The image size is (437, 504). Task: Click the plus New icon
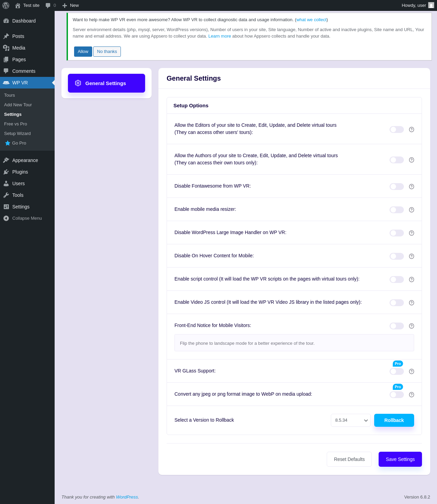(65, 5)
